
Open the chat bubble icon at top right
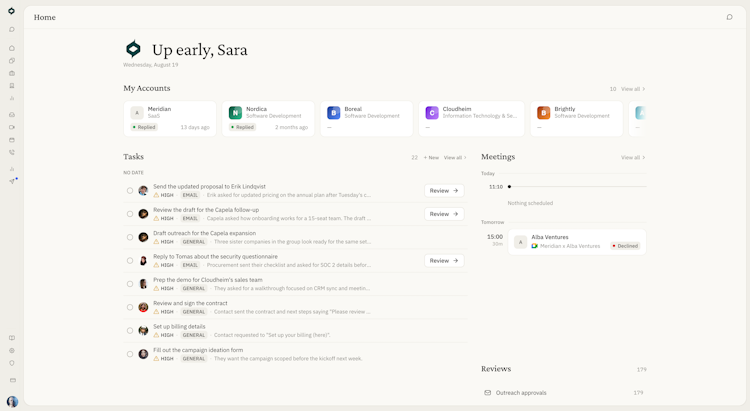(729, 17)
